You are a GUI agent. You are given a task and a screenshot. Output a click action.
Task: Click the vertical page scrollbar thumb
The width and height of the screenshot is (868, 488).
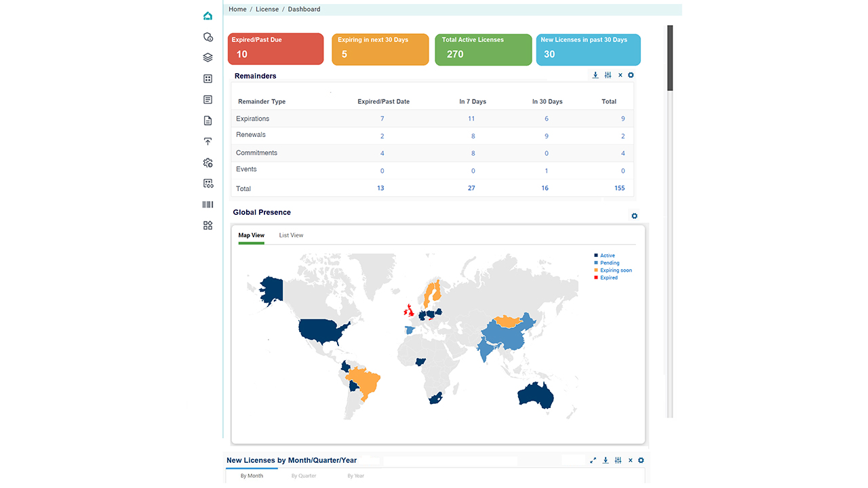(670, 58)
